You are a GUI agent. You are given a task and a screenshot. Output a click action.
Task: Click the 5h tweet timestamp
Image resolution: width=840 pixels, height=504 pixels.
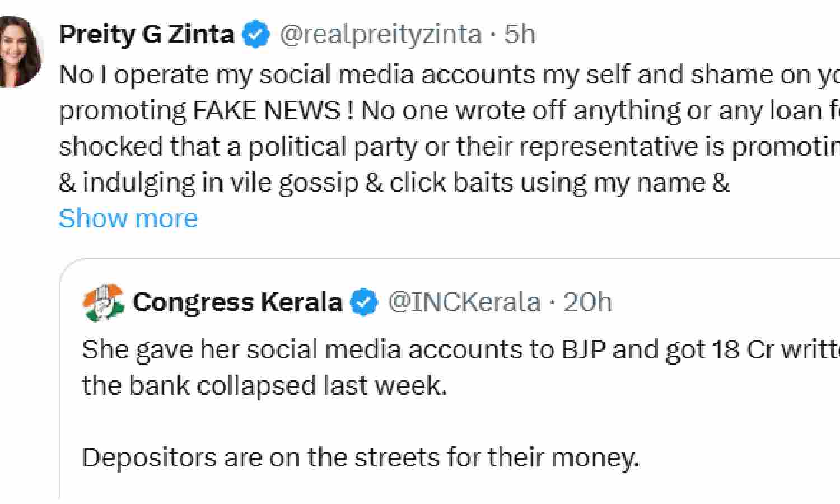pyautogui.click(x=520, y=35)
